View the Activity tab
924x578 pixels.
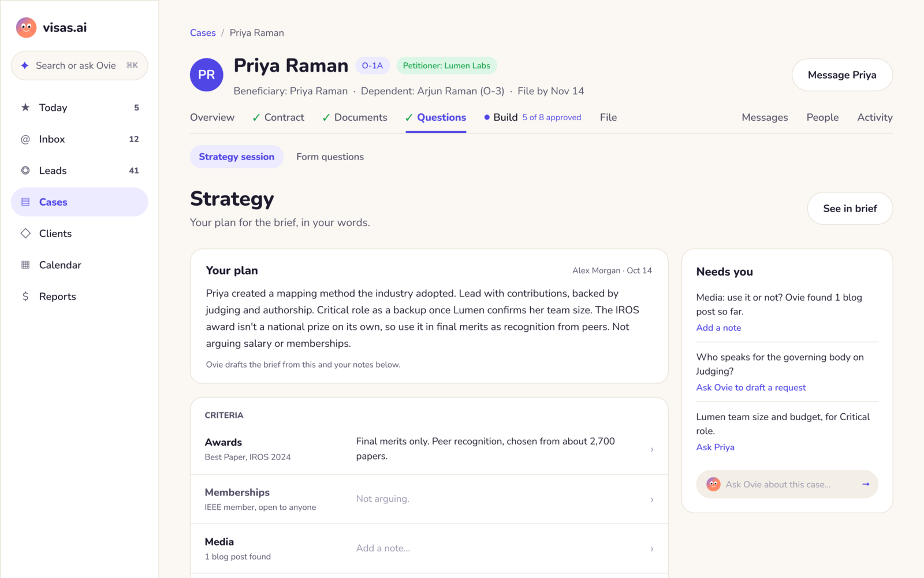[874, 117]
